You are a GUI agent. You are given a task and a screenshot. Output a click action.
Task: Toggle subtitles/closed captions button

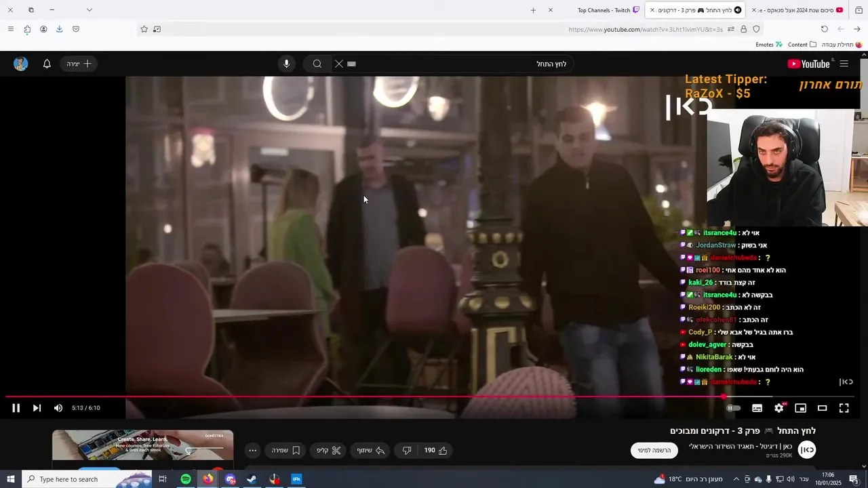[757, 408]
